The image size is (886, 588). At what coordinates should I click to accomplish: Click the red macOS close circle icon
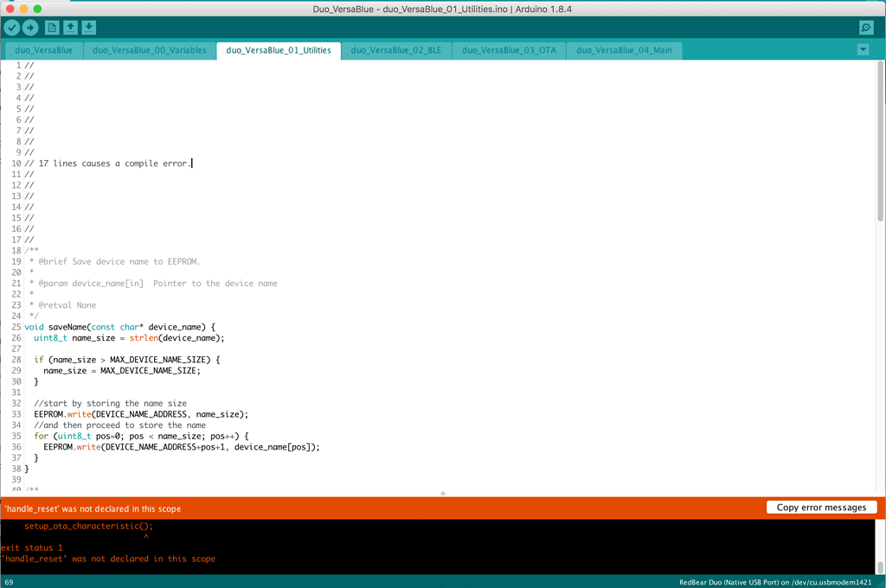click(x=10, y=8)
